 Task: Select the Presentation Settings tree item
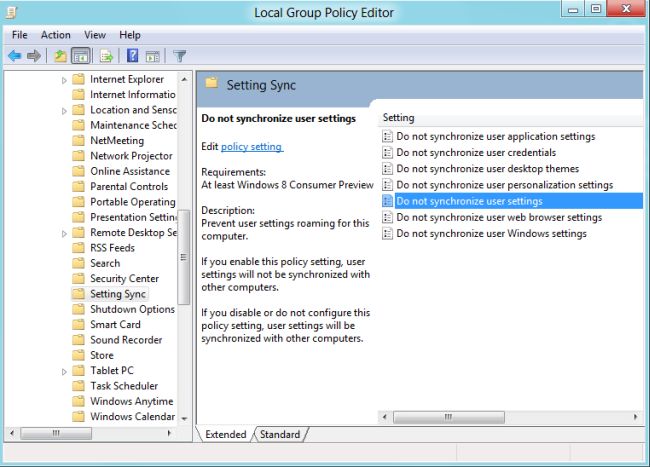(x=133, y=217)
